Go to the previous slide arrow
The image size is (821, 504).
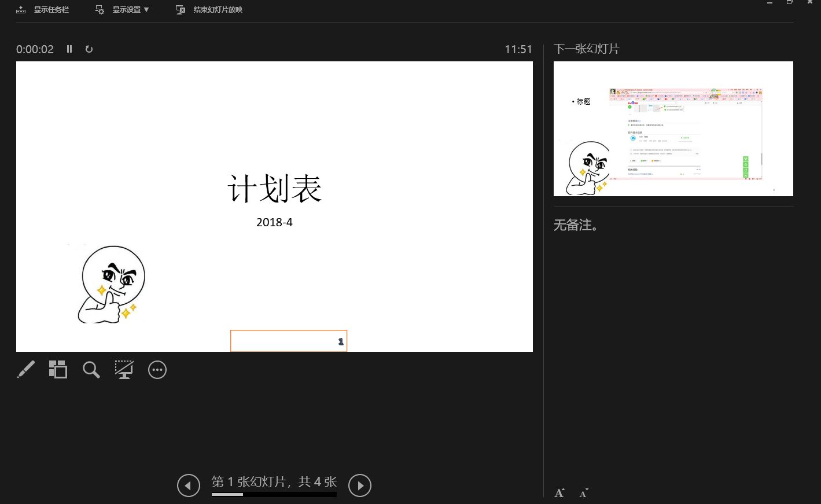point(189,485)
